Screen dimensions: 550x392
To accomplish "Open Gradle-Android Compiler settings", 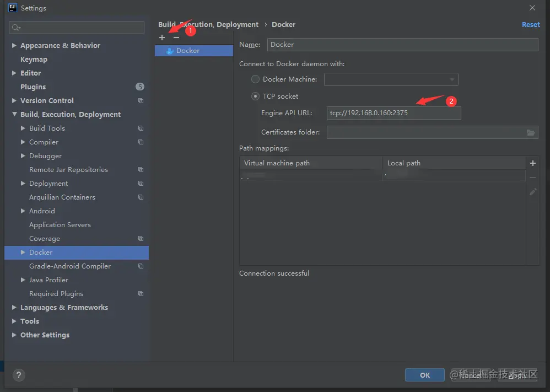I will [x=70, y=266].
